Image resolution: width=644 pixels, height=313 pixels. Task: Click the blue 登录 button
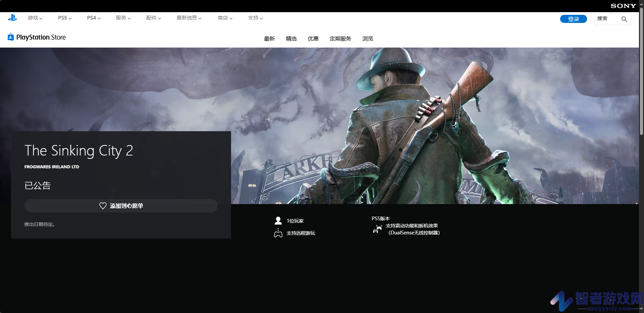tap(574, 19)
